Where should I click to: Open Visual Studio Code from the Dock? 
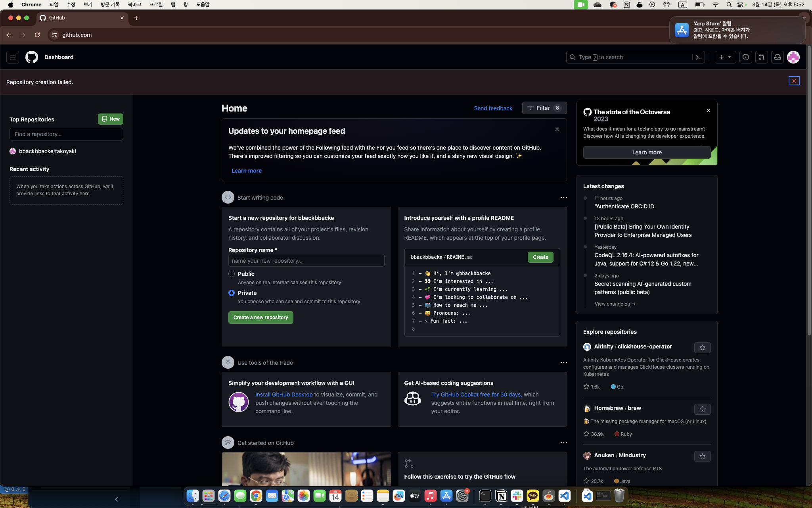(565, 496)
